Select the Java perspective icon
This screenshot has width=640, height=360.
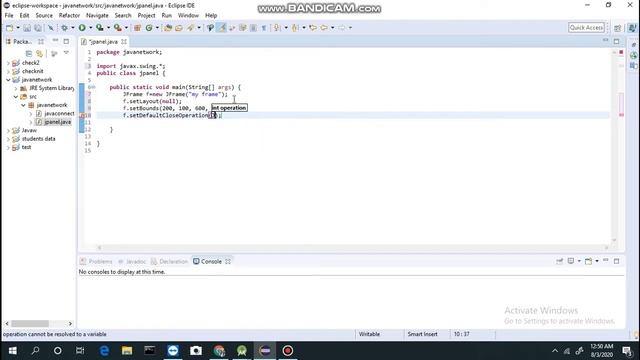[632, 28]
